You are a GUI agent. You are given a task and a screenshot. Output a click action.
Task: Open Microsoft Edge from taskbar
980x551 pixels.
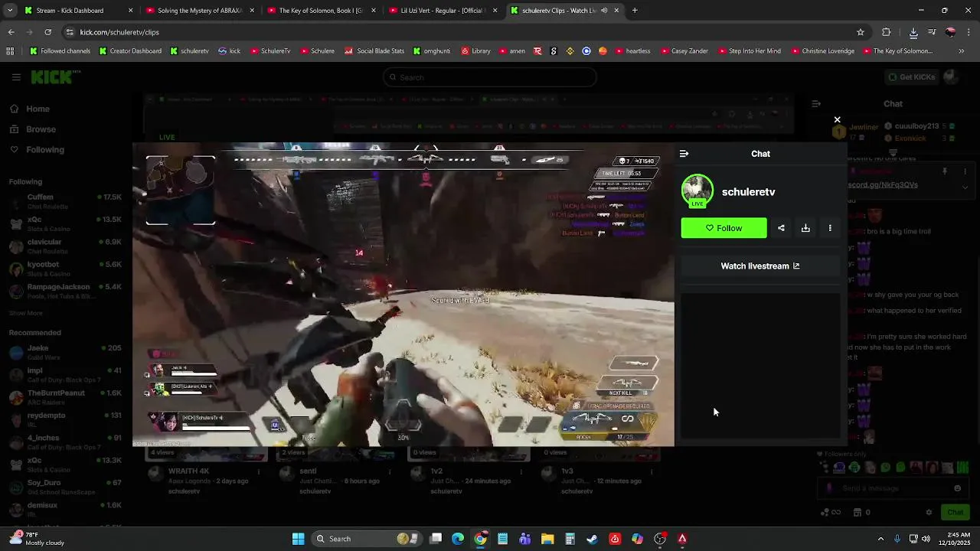coord(458,539)
